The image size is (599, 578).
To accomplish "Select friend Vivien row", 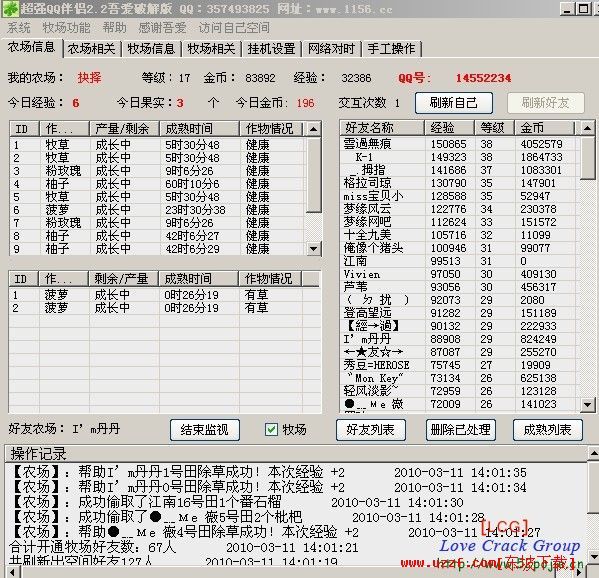I will pos(460,274).
